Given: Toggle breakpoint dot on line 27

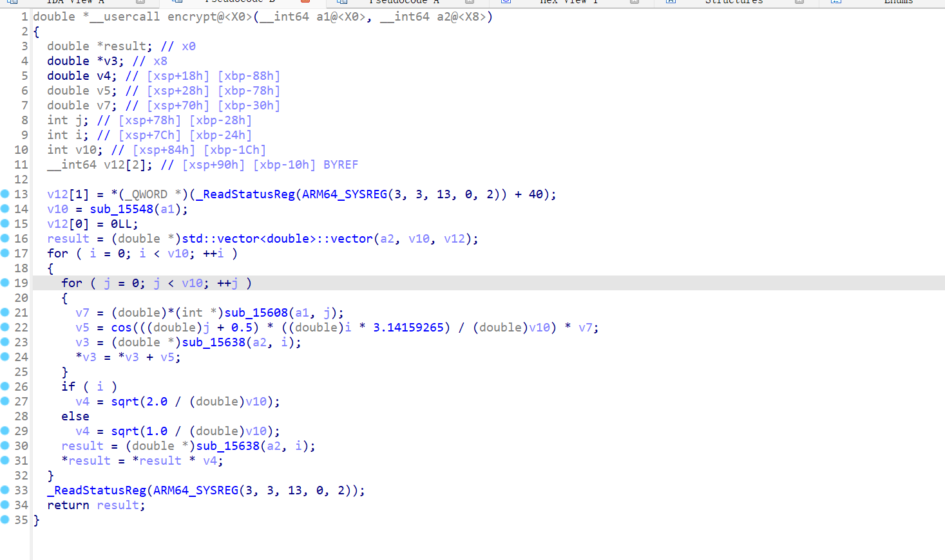Looking at the screenshot, I should click(5, 401).
